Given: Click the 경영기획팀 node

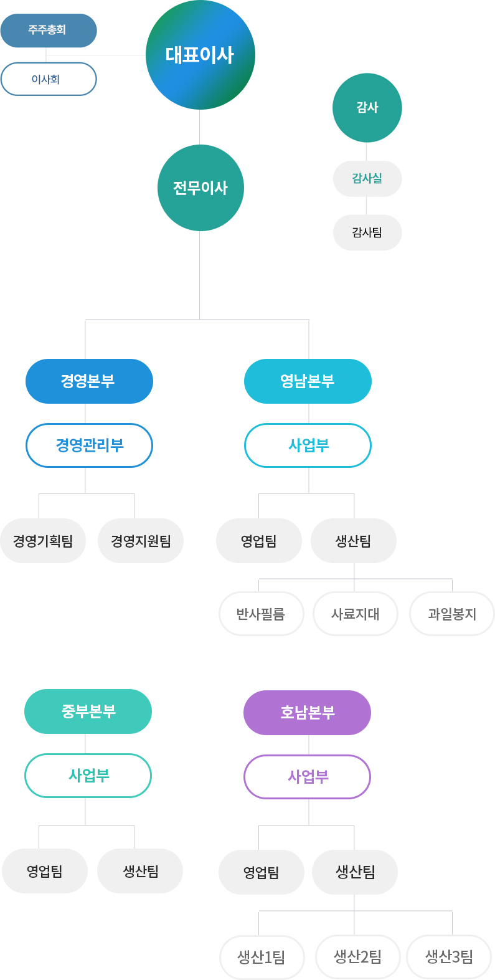Looking at the screenshot, I should tap(43, 541).
